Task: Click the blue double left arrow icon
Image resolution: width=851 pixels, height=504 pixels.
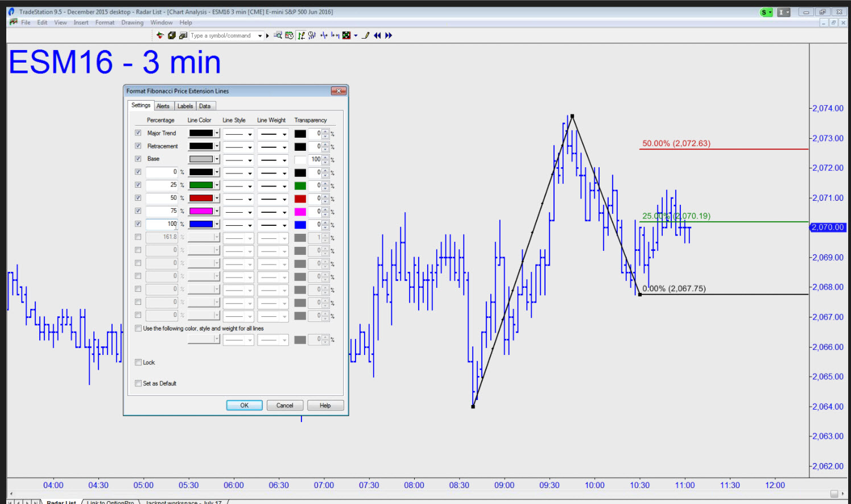Action: point(377,35)
